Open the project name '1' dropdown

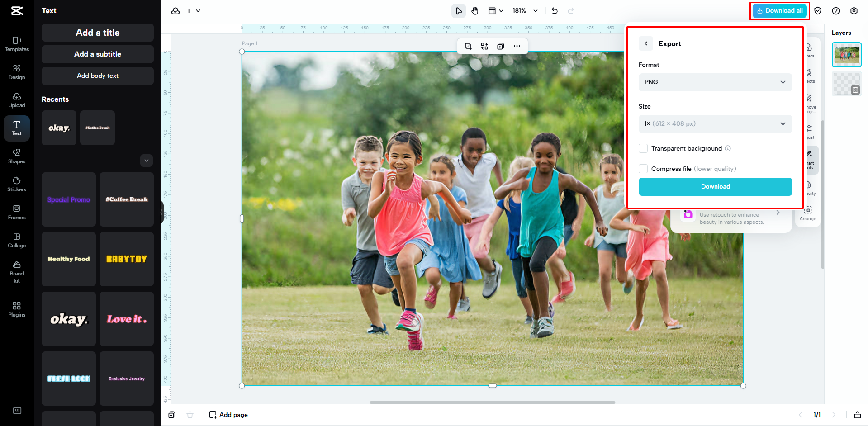tap(194, 11)
